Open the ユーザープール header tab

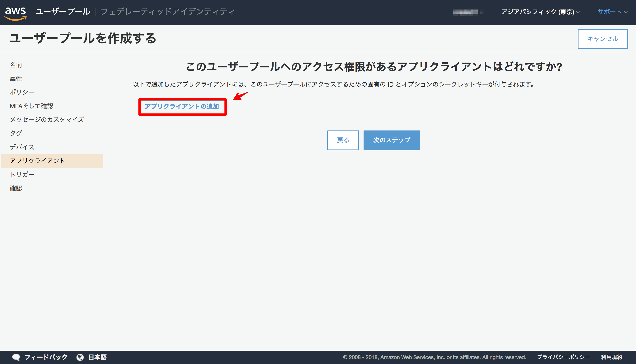[x=63, y=12]
